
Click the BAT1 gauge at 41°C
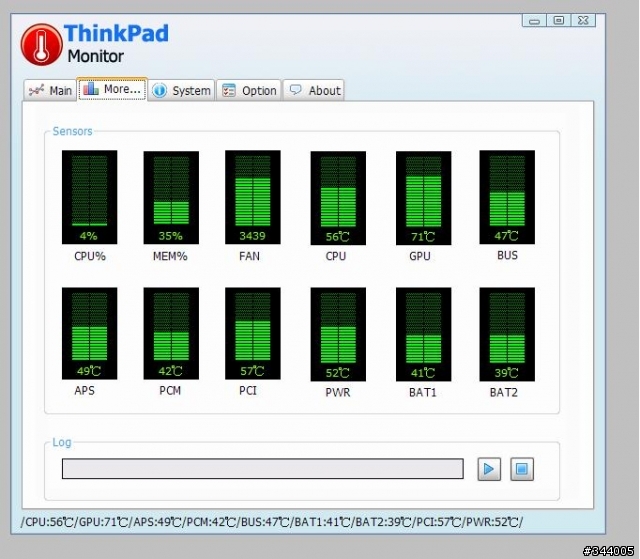click(423, 334)
